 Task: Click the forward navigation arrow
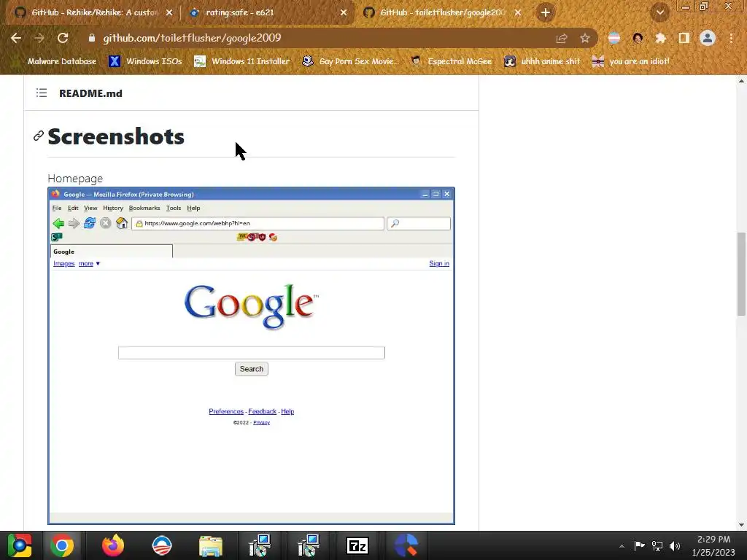39,38
